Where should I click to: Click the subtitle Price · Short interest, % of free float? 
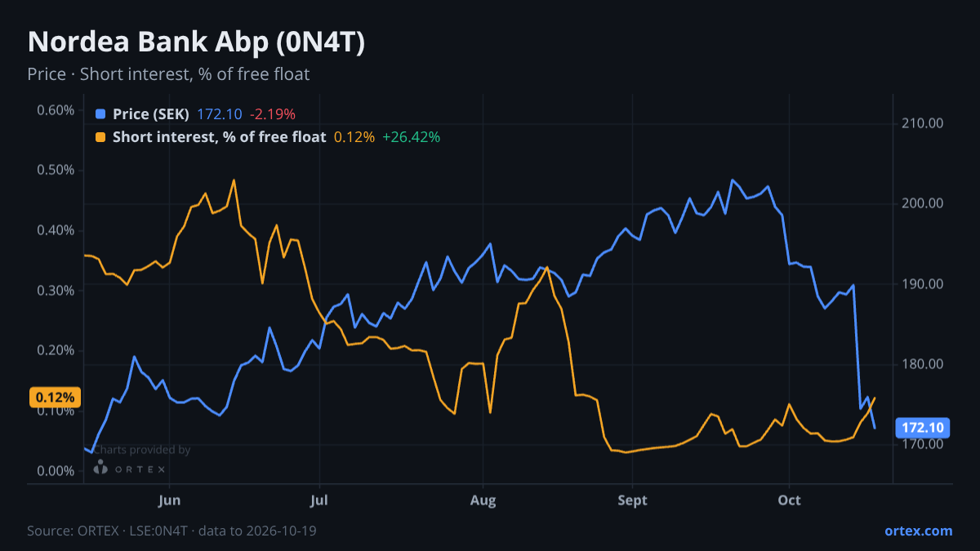[168, 74]
